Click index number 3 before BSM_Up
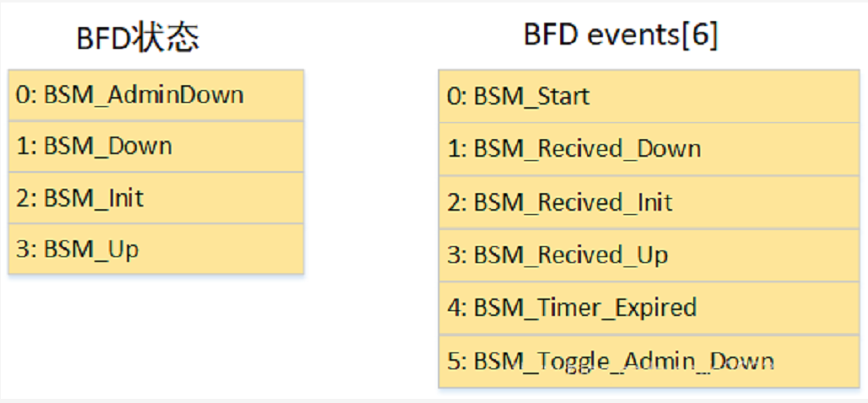 [x=21, y=250]
